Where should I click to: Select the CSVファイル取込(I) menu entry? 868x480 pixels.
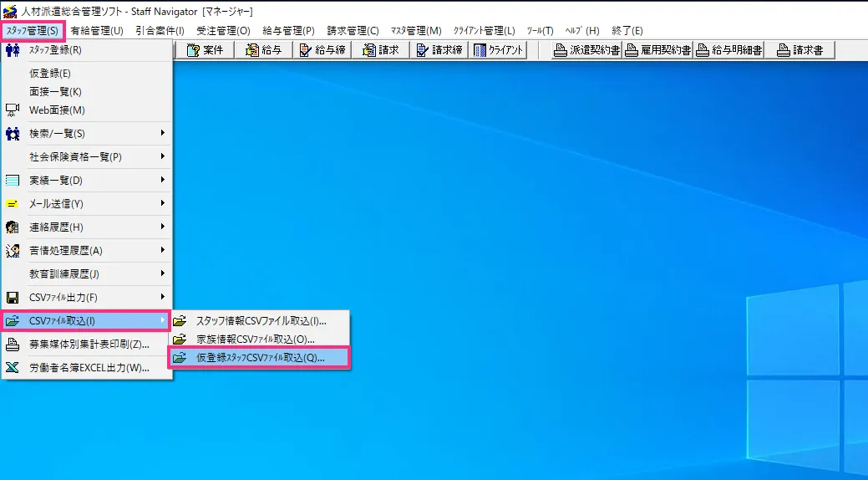pos(86,321)
